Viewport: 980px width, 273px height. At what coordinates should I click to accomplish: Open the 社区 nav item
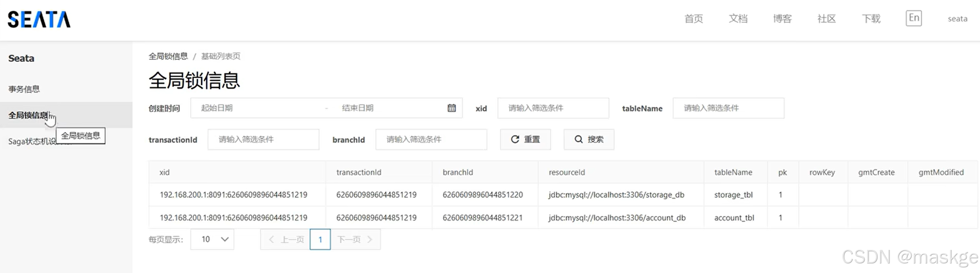[x=827, y=19]
